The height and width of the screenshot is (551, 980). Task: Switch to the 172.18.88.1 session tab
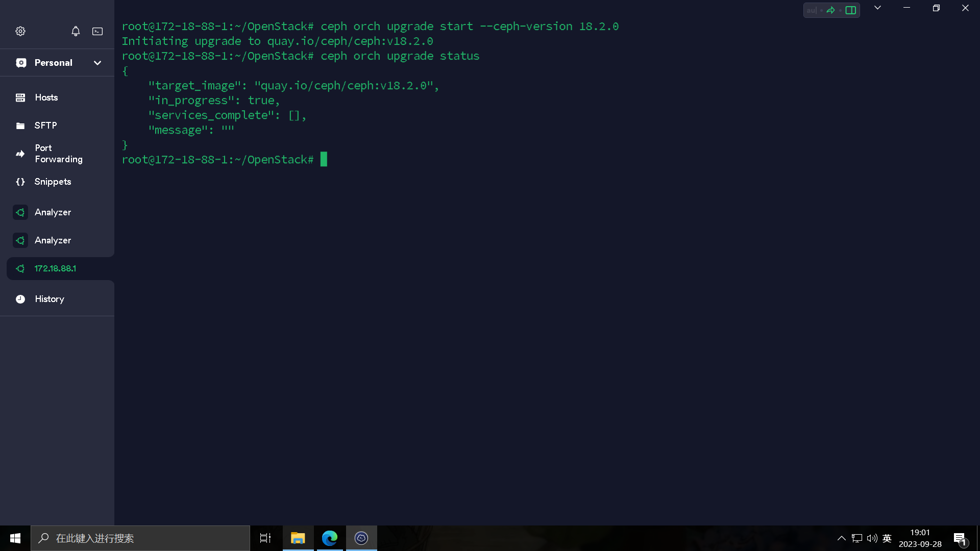tap(60, 268)
